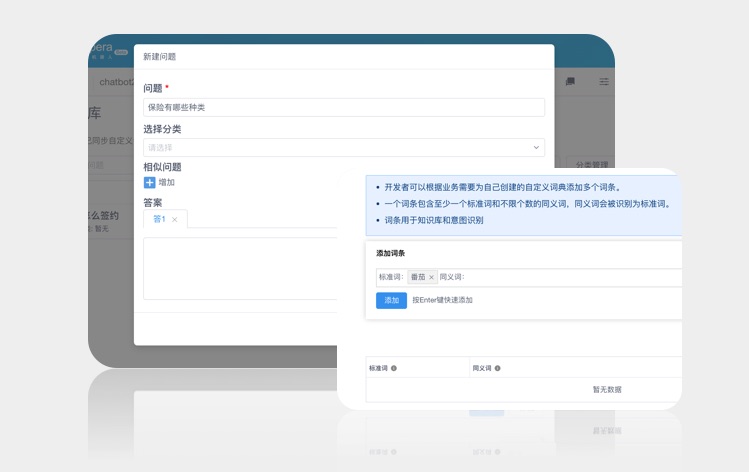
Task: Click the chat message icon in the top bar
Action: point(570,82)
